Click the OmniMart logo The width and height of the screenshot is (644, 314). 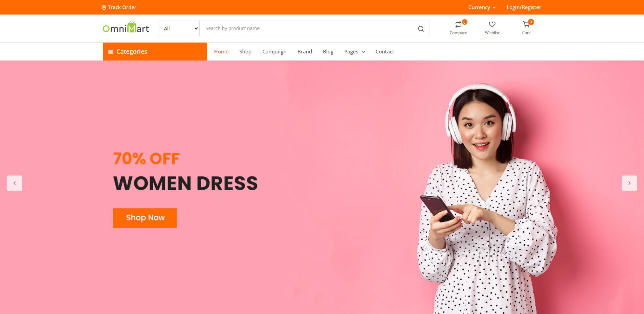(x=126, y=27)
